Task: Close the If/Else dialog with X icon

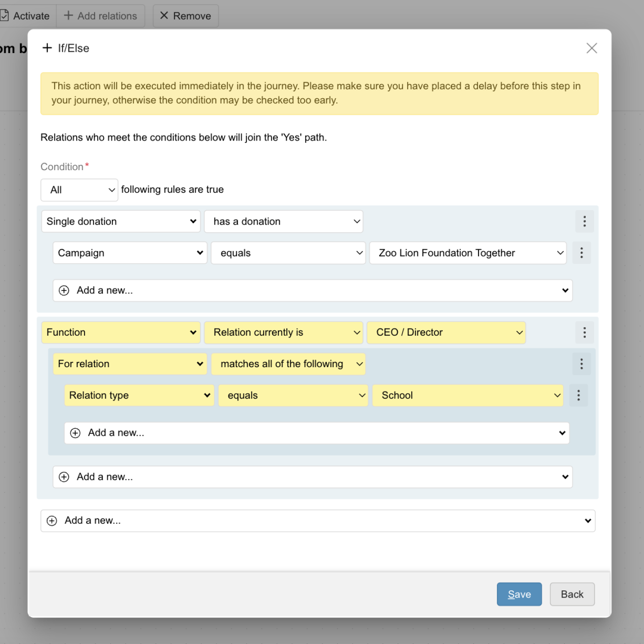Action: tap(592, 48)
